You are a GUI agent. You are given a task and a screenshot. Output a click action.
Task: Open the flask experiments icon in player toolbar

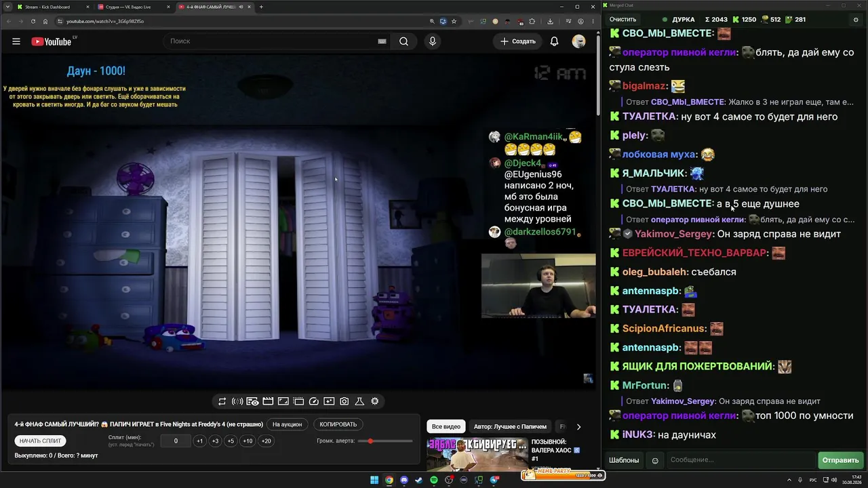(x=359, y=401)
